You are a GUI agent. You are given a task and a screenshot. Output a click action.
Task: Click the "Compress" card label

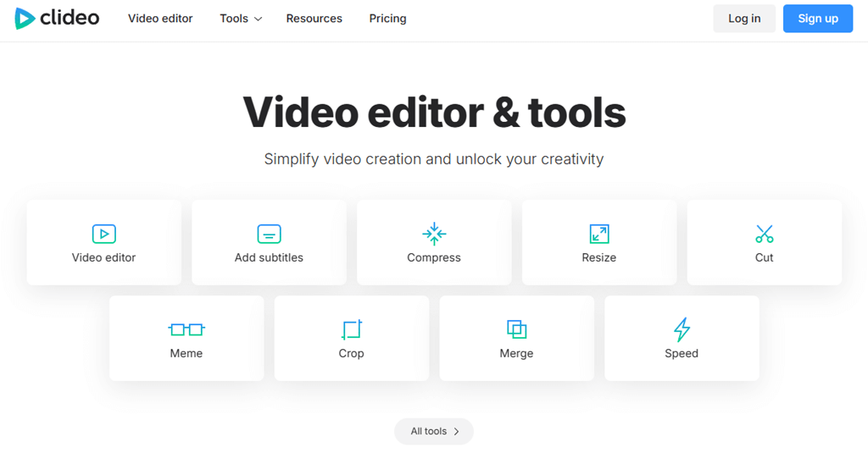point(434,257)
